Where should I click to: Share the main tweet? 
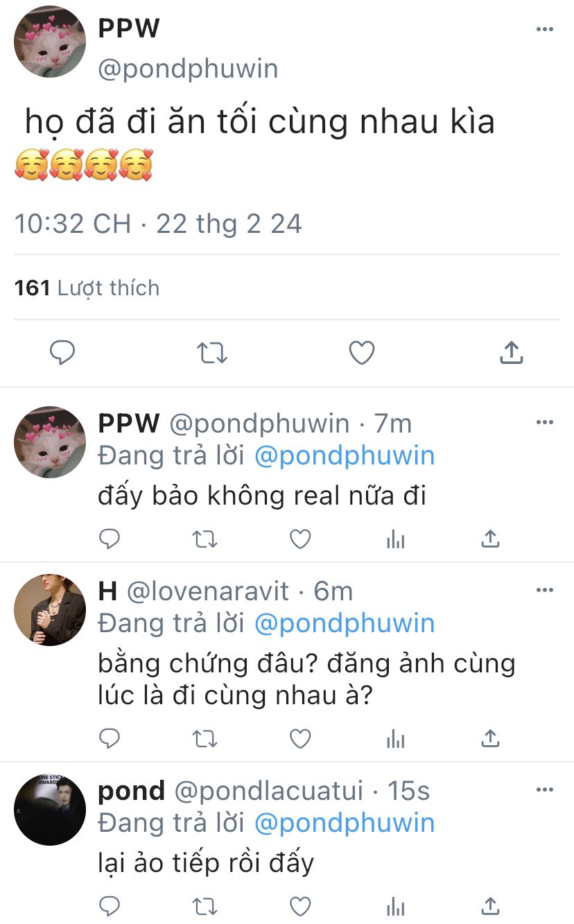(x=510, y=354)
